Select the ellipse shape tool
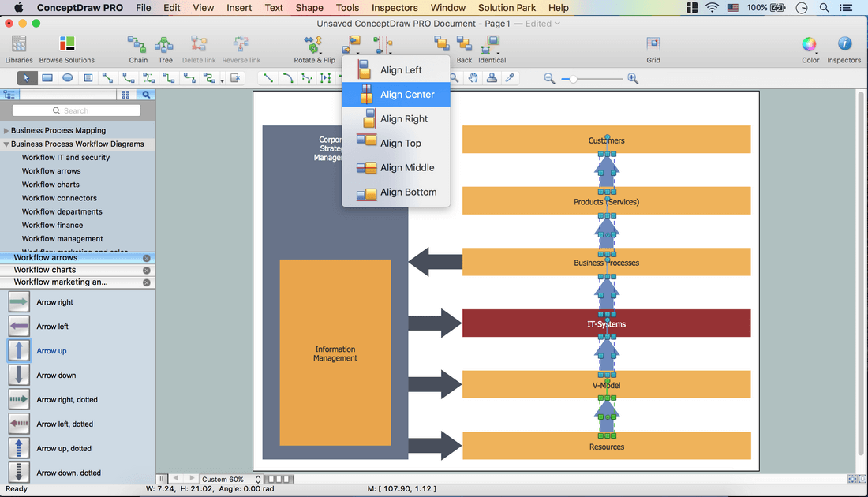The width and height of the screenshot is (868, 497). click(x=68, y=78)
